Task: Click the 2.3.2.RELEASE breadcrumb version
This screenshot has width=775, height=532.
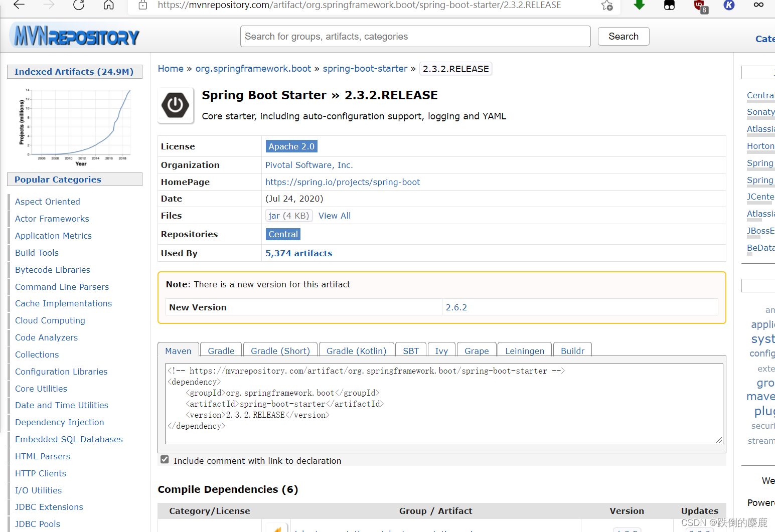Action: point(456,69)
